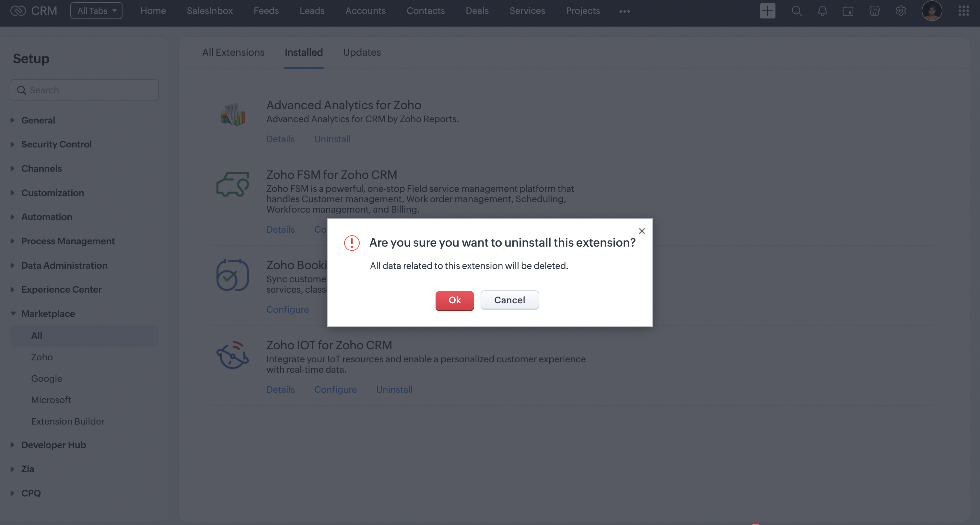Viewport: 980px width, 525px height.
Task: Click the quick create plus icon
Action: point(767,11)
